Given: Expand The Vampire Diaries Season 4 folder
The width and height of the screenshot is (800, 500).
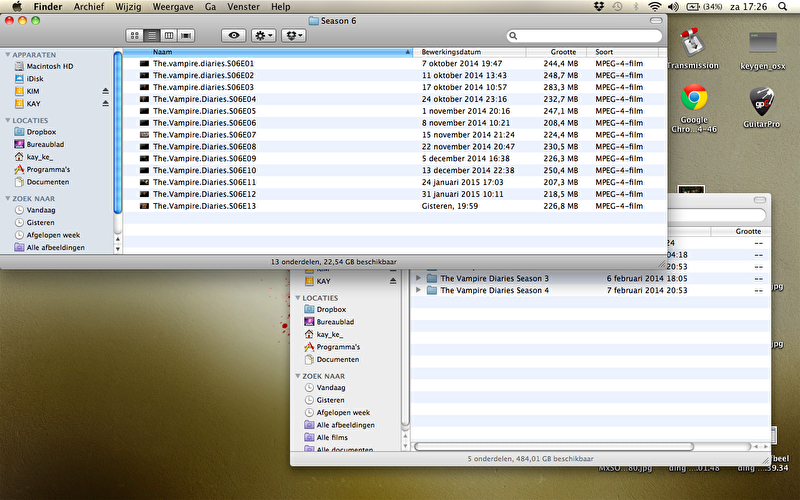Looking at the screenshot, I should click(418, 290).
